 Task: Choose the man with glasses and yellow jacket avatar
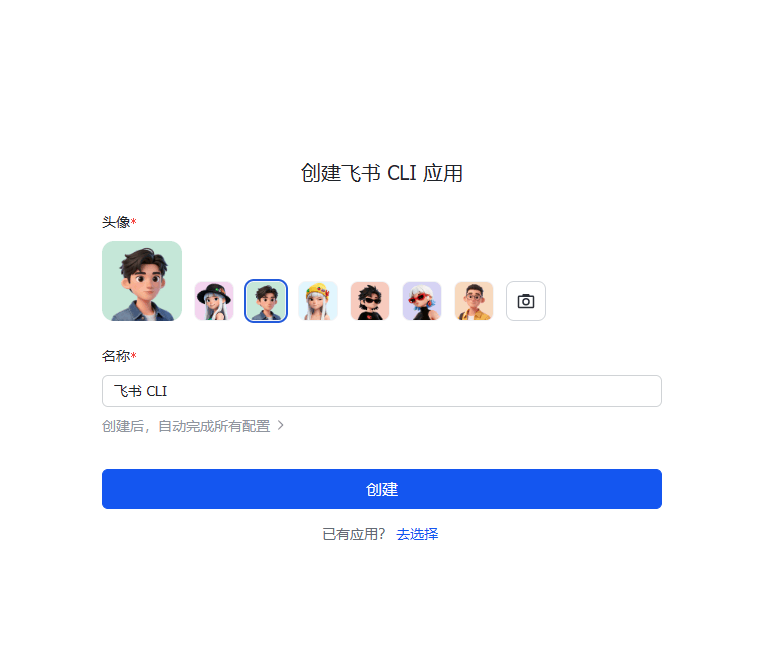coord(474,301)
